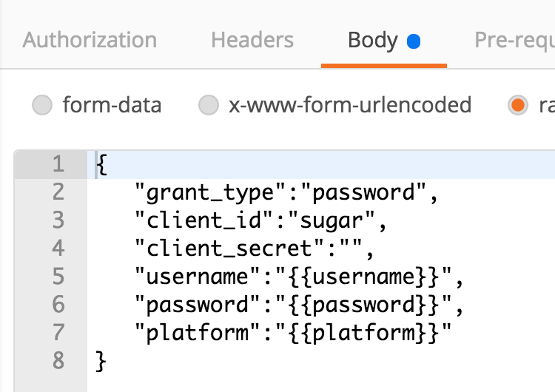Viewport: 555px width, 392px height.
Task: Choose the x-www-form-urlencoded body option
Action: point(209,105)
